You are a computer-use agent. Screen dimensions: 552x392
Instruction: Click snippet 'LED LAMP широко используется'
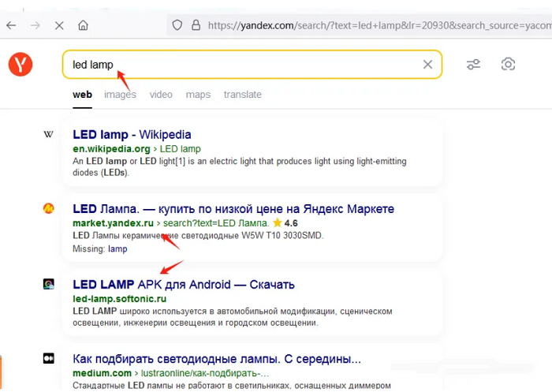(x=233, y=317)
